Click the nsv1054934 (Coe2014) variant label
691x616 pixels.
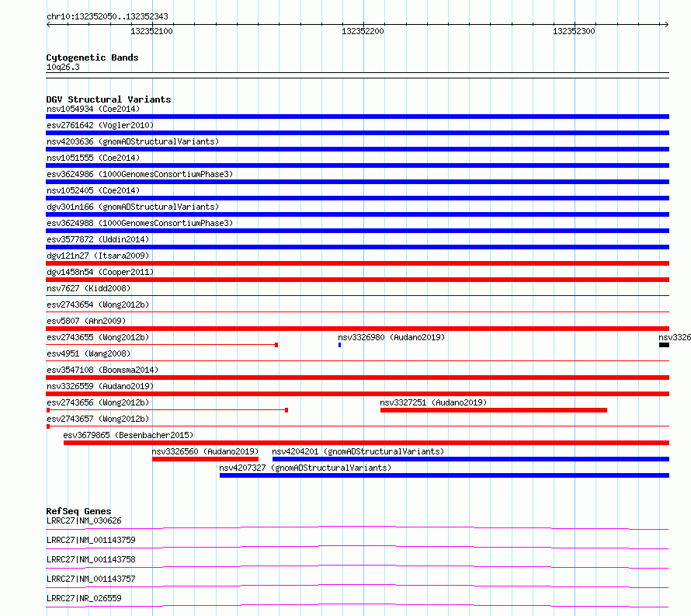pos(93,109)
